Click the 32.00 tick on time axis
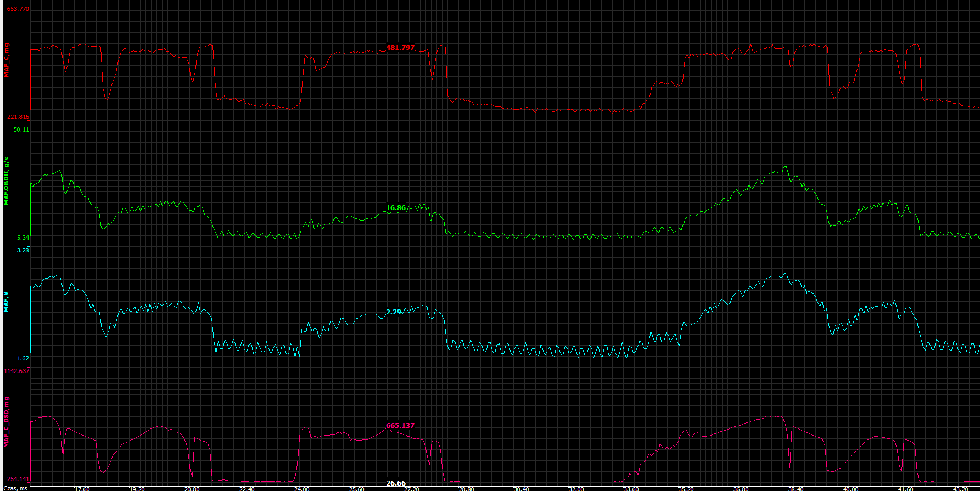 (576, 488)
